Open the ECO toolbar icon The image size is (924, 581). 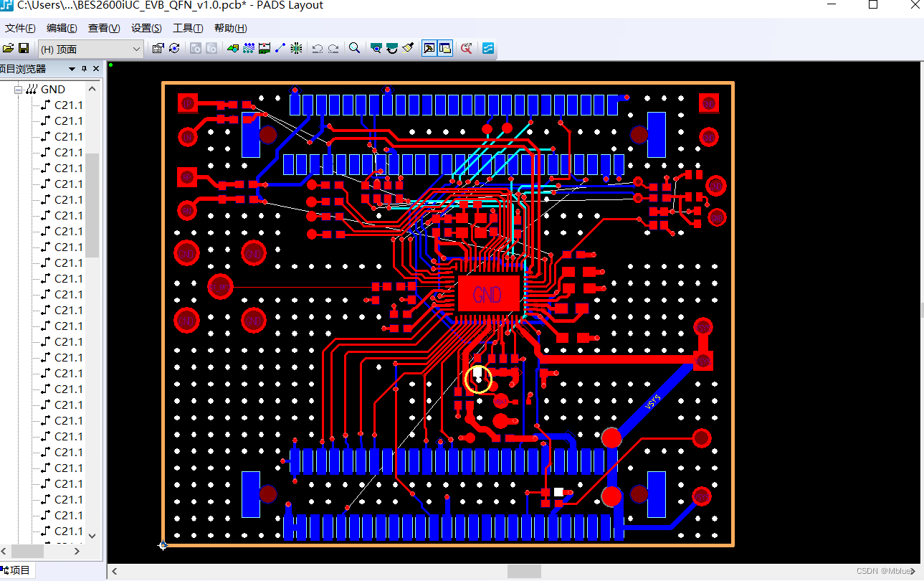click(x=280, y=48)
